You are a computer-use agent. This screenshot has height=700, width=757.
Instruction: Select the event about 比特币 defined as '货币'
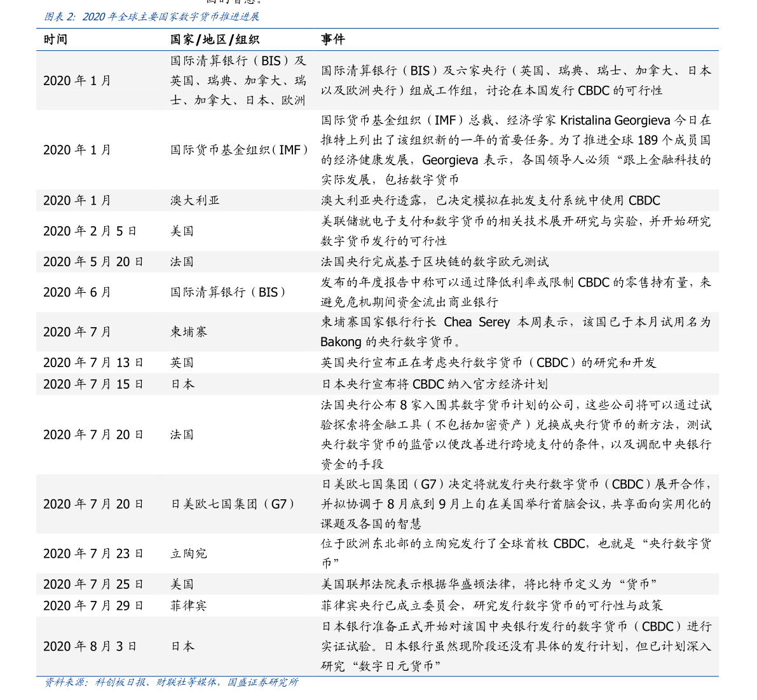click(489, 584)
